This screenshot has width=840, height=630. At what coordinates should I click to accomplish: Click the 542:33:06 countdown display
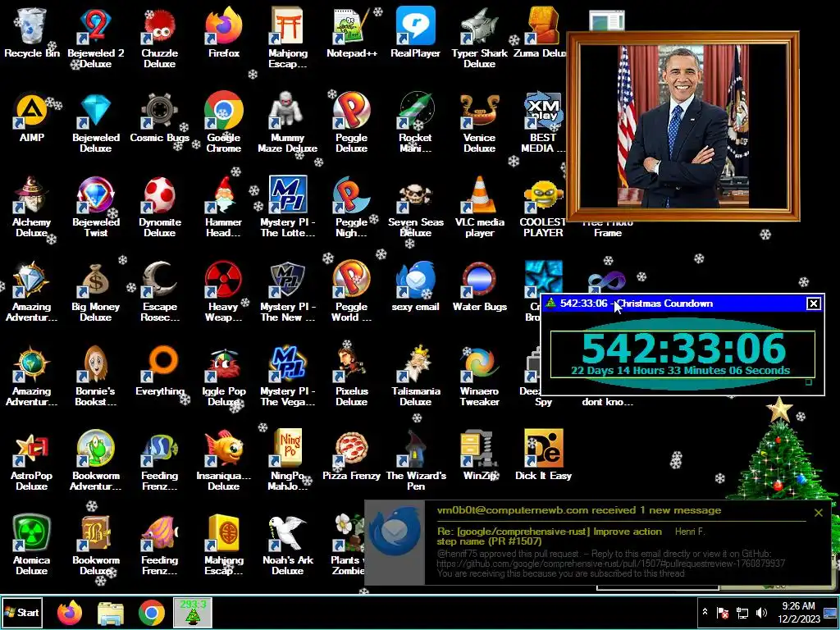[683, 348]
